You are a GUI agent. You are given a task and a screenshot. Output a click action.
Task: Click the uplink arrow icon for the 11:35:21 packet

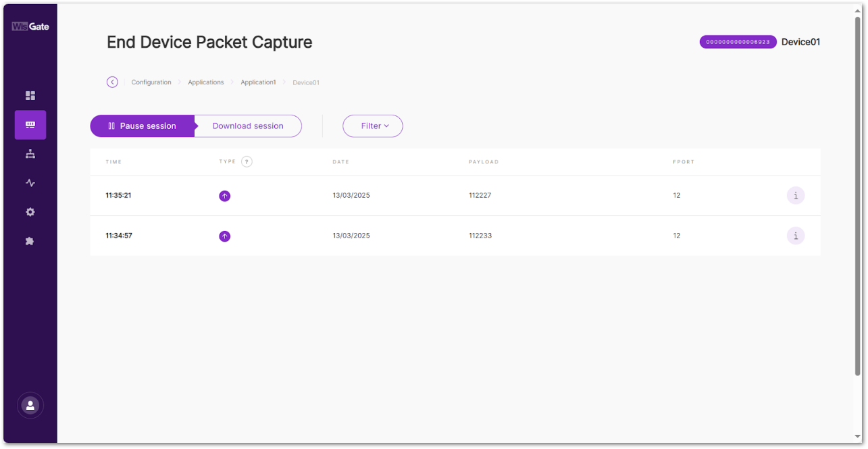[224, 195]
